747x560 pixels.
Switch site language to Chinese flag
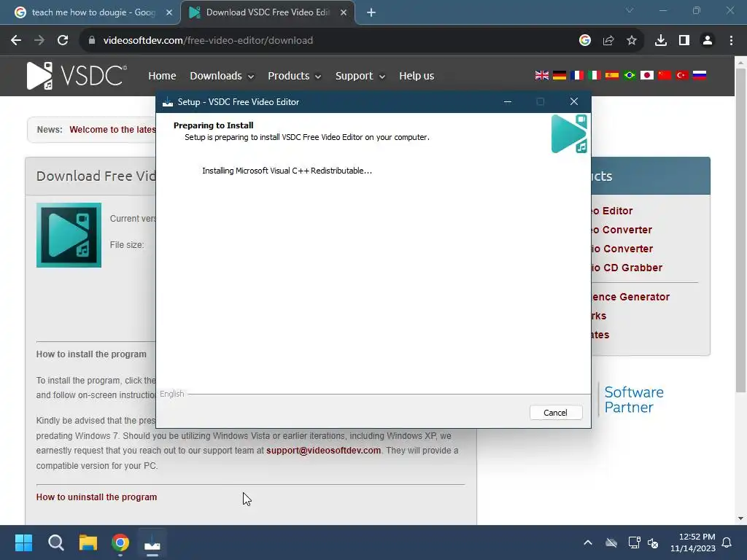(664, 75)
